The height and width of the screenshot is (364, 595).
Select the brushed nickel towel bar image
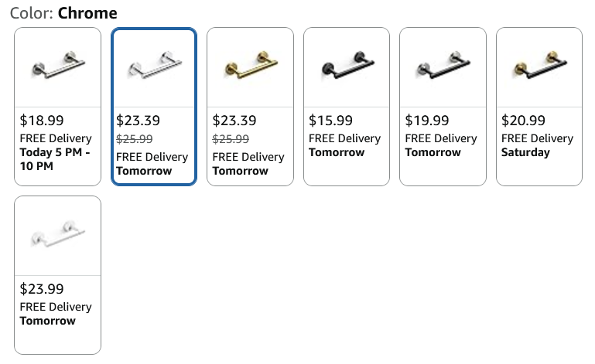pyautogui.click(x=58, y=65)
